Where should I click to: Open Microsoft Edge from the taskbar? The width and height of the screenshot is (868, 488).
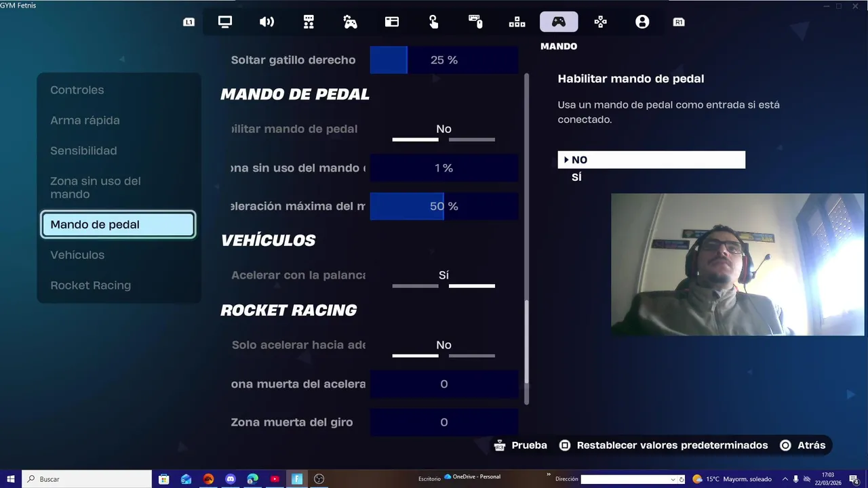252,479
